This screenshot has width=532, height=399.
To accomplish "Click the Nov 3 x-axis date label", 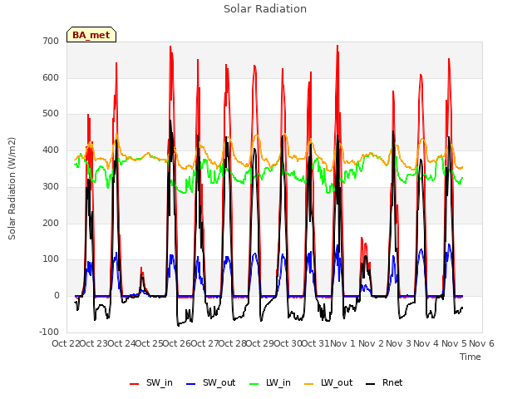I will coord(399,343).
